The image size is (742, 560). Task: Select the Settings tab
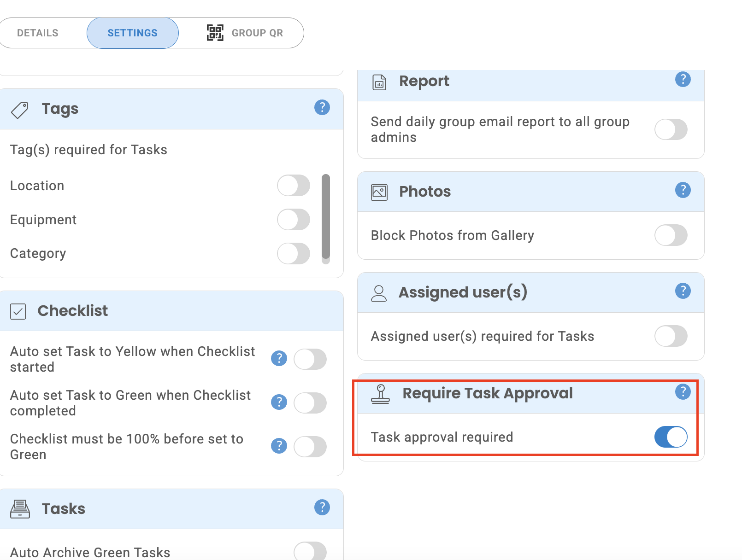(133, 33)
